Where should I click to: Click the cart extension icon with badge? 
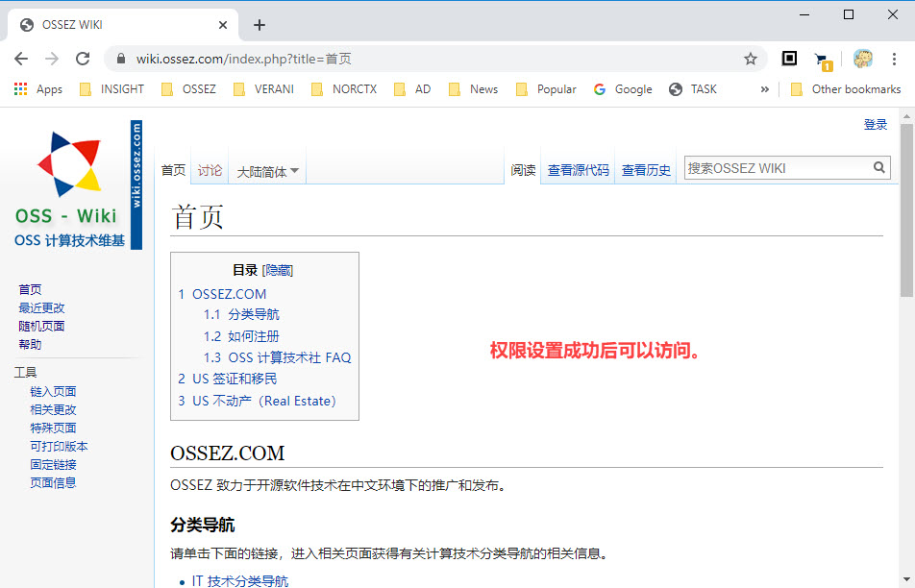coord(822,59)
